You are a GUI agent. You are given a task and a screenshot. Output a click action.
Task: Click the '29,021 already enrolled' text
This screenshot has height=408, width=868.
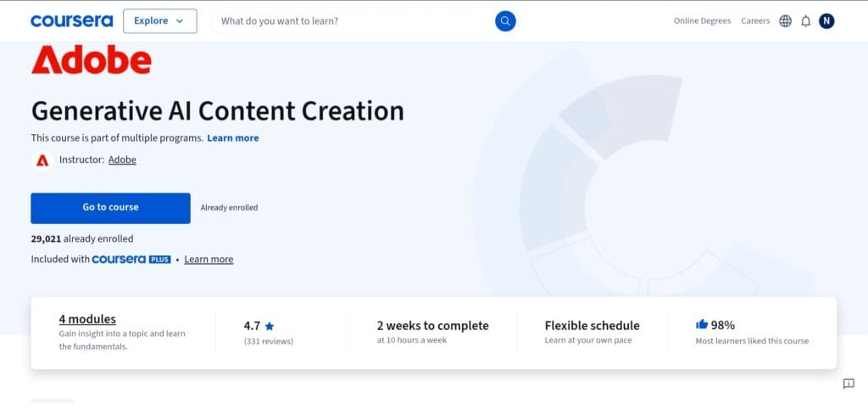click(x=82, y=238)
